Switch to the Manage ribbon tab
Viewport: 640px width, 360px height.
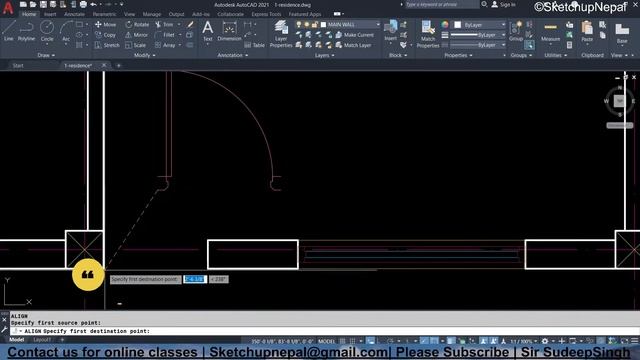[x=152, y=14]
